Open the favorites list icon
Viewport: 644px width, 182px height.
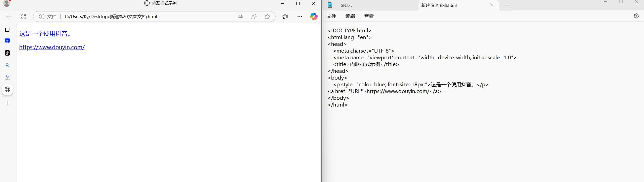pos(285,17)
